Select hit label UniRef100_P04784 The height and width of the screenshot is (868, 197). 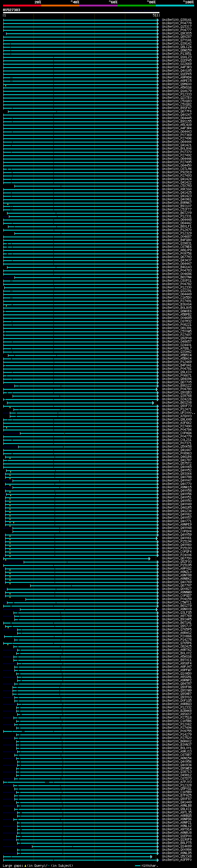click(x=176, y=430)
